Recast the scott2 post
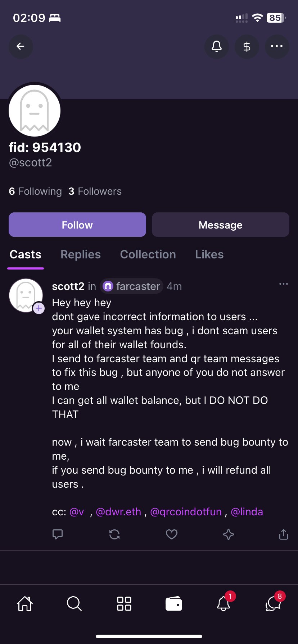Image resolution: width=298 pixels, height=644 pixels. point(114,534)
